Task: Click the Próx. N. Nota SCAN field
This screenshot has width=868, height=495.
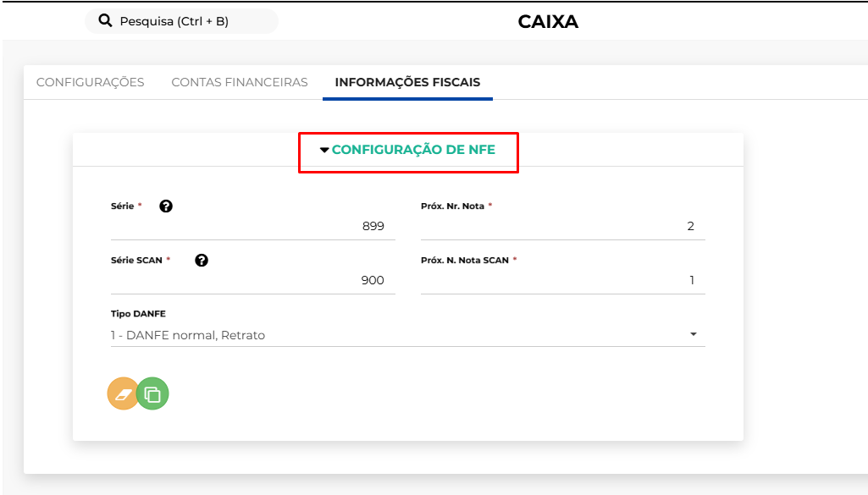Action: click(562, 280)
